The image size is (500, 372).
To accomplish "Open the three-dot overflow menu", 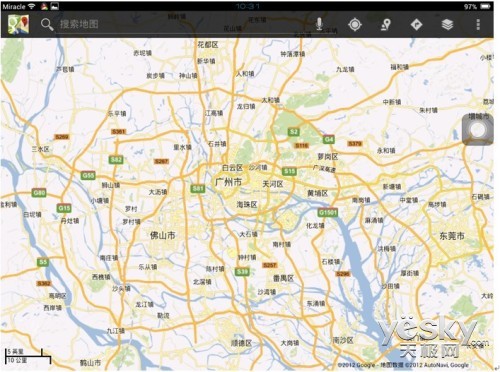I will click(x=478, y=25).
